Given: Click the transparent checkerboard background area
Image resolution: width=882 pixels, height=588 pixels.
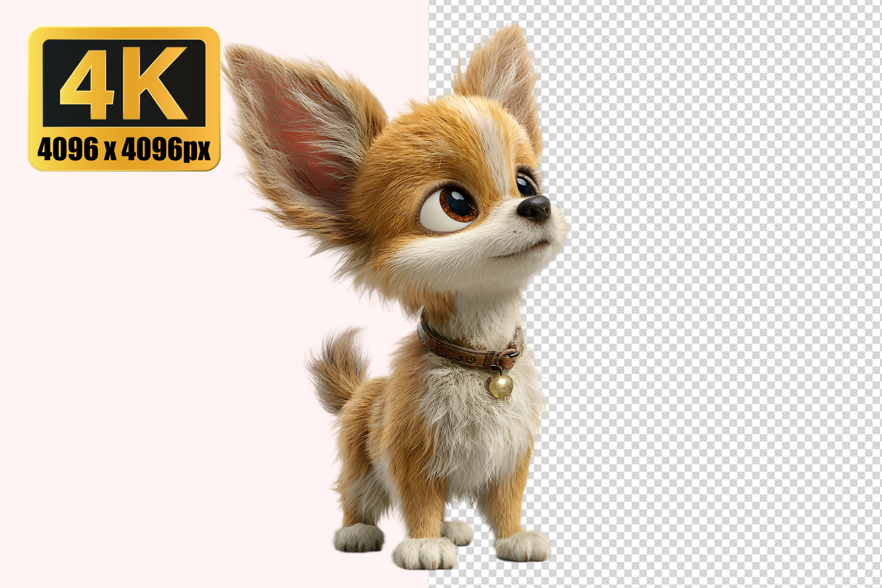Looking at the screenshot, I should (x=706, y=294).
